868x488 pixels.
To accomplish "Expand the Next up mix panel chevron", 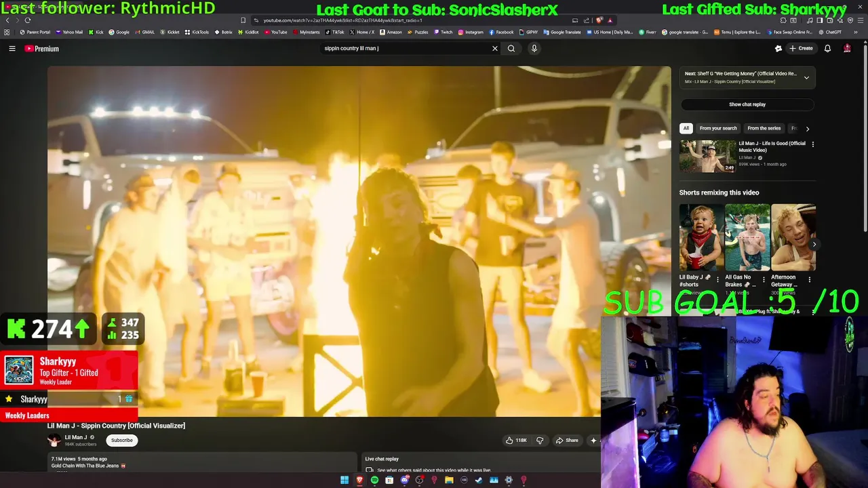I will tap(806, 78).
